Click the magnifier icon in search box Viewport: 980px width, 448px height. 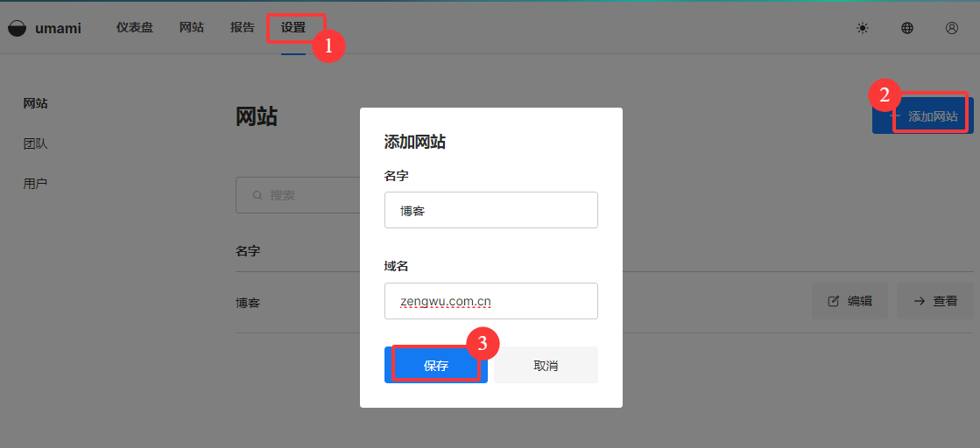(x=257, y=195)
